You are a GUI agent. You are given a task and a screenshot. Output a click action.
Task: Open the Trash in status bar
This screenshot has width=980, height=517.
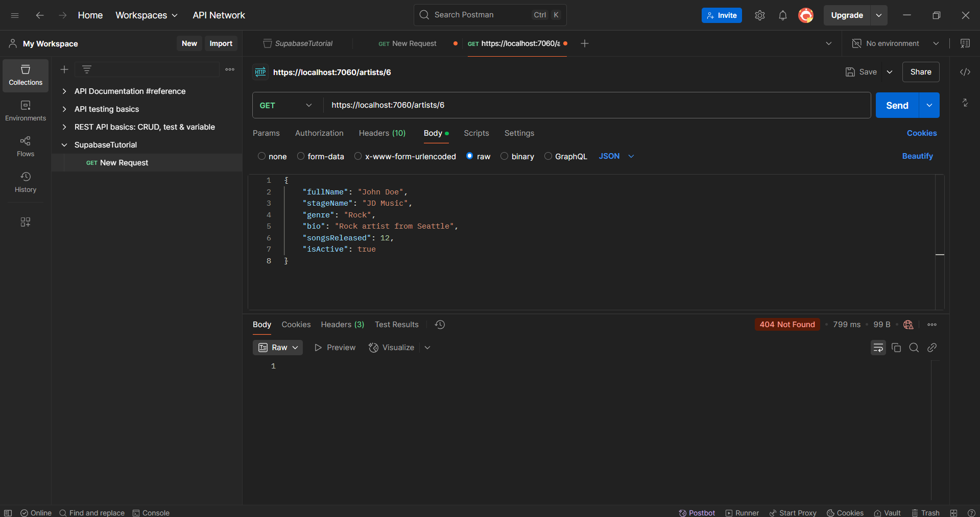tap(925, 512)
